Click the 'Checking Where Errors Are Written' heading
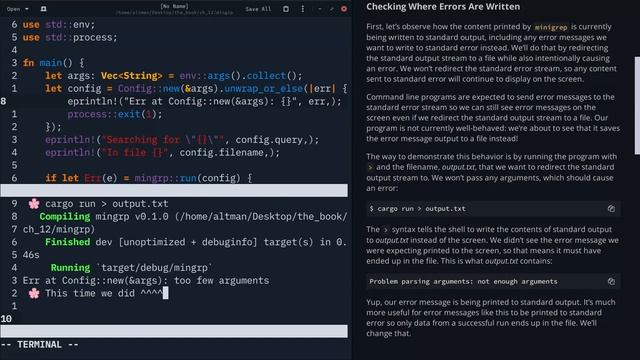This screenshot has width=640, height=360. 443,7
